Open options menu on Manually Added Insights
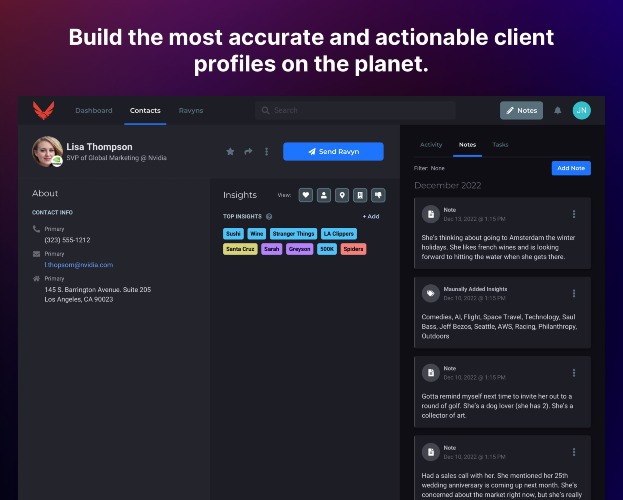623x500 pixels. tap(574, 294)
